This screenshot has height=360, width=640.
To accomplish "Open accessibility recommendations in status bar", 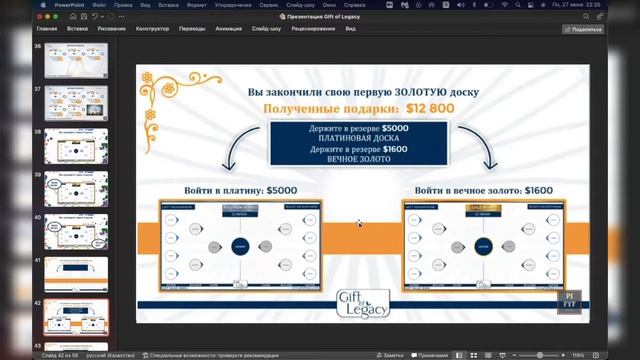I will click(211, 356).
